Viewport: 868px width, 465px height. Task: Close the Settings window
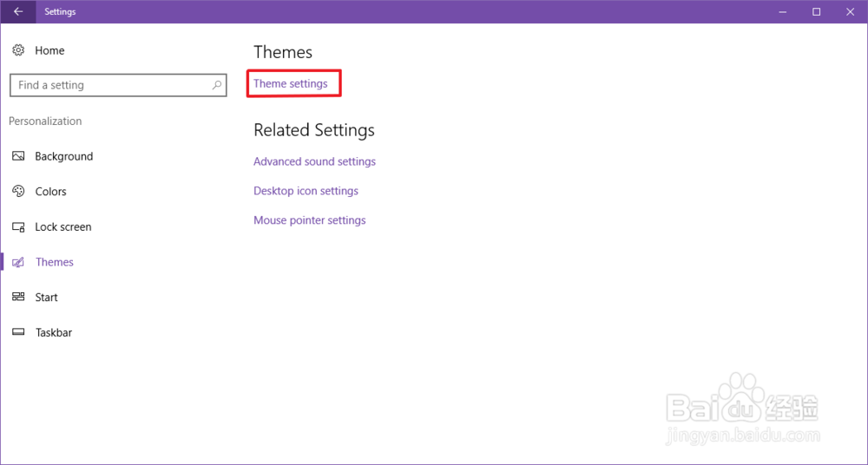(x=851, y=11)
